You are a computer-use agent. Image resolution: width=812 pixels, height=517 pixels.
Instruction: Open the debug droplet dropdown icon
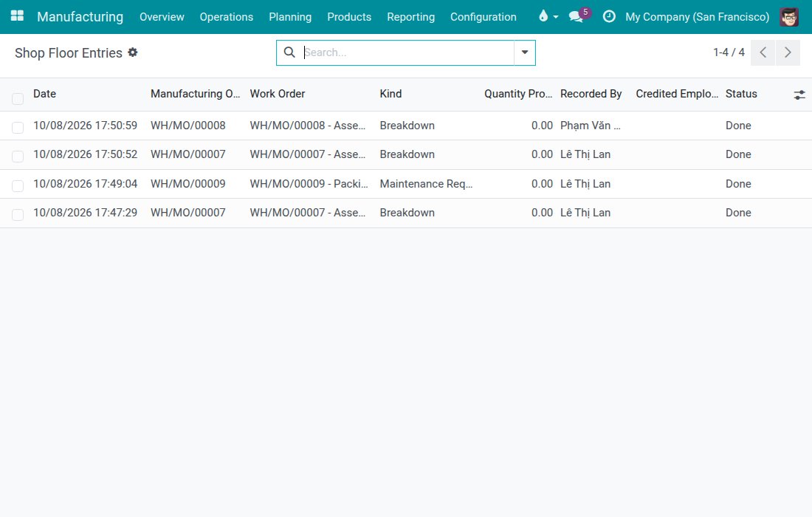coord(548,16)
